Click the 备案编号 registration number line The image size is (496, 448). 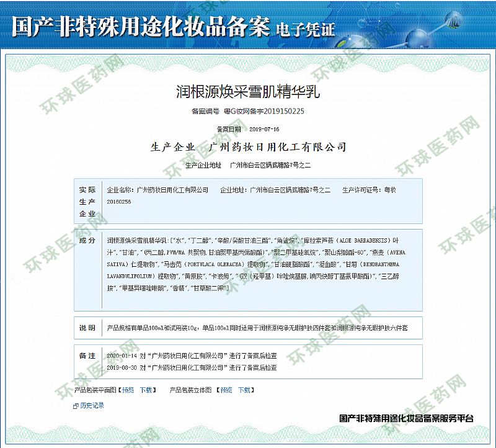(247, 112)
